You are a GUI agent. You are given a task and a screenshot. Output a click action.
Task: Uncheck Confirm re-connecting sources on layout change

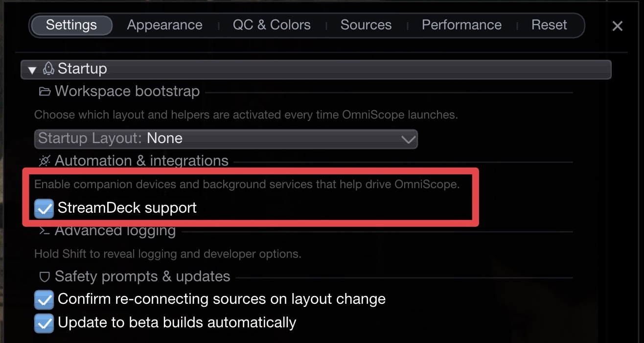[44, 299]
